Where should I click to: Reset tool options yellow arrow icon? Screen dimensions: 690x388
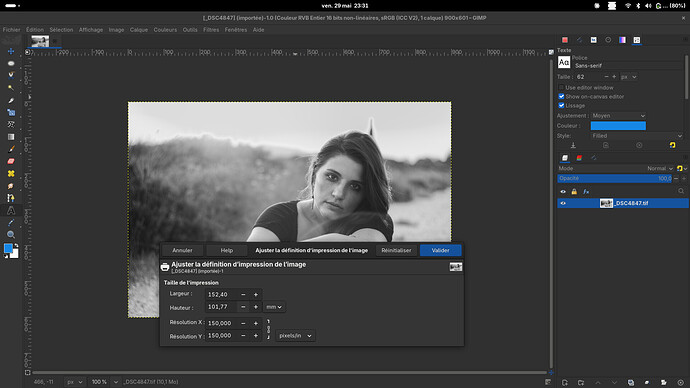coord(672,145)
